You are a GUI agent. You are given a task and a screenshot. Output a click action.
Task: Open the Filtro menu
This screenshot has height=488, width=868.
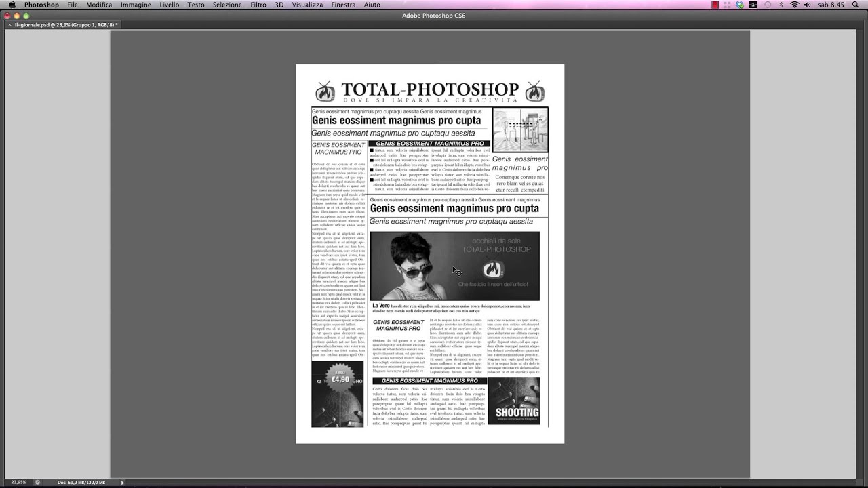coord(258,5)
